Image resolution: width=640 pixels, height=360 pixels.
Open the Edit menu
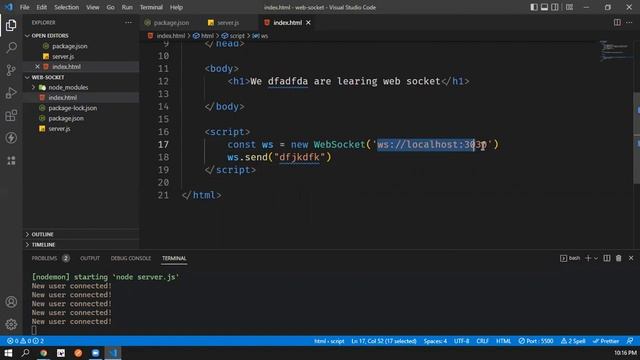(x=42, y=7)
